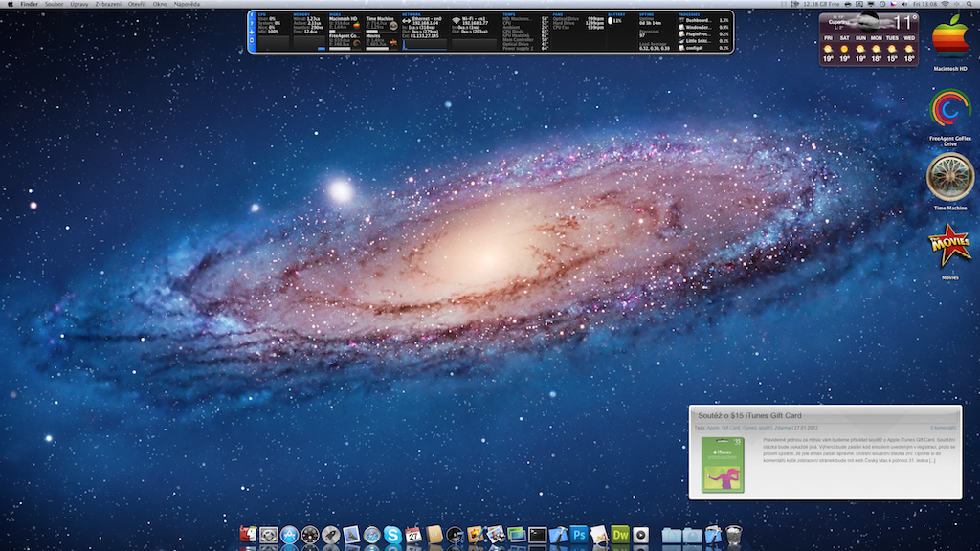The image size is (980, 551).
Task: Follow the "0 komentářů" link
Action: click(943, 428)
